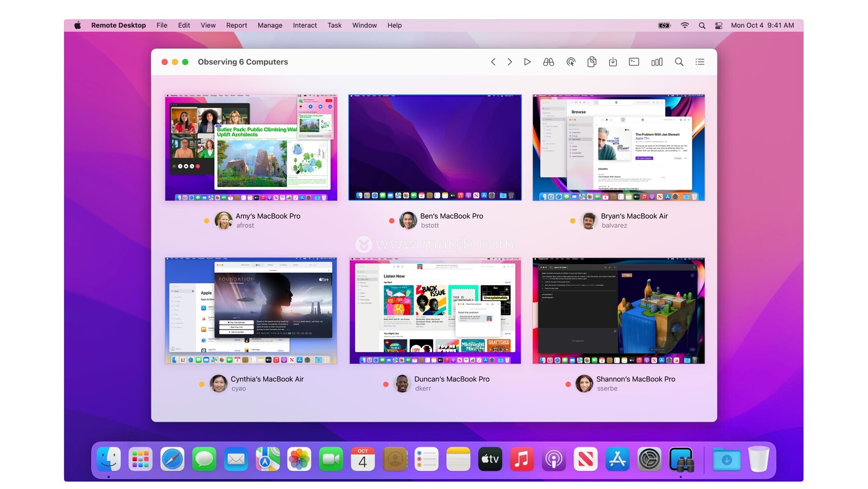This screenshot has width=868, height=489.
Task: Click the Install packages toolbar icon
Action: (x=613, y=62)
